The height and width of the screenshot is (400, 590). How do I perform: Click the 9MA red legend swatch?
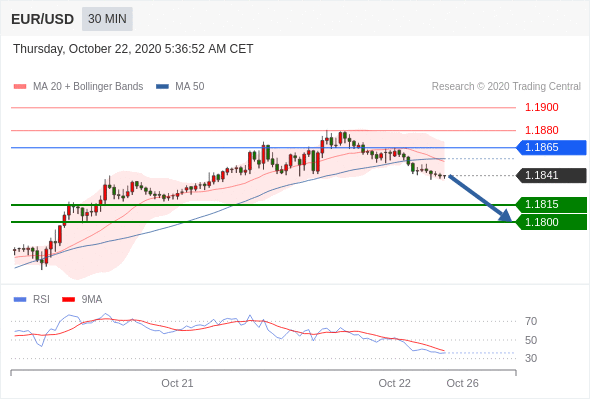[x=68, y=300]
